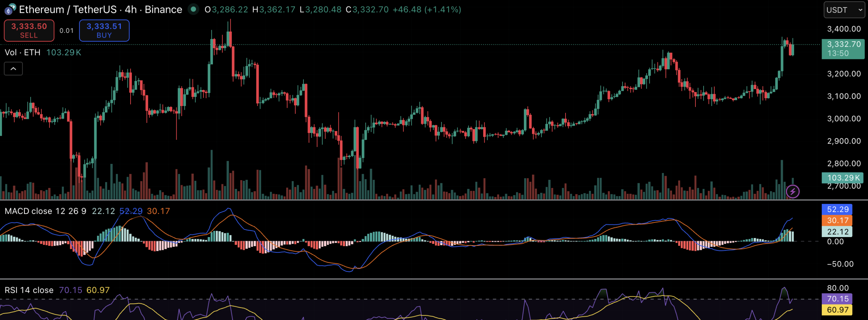
Task: Click the high price H3,362.17
Action: [x=274, y=9]
